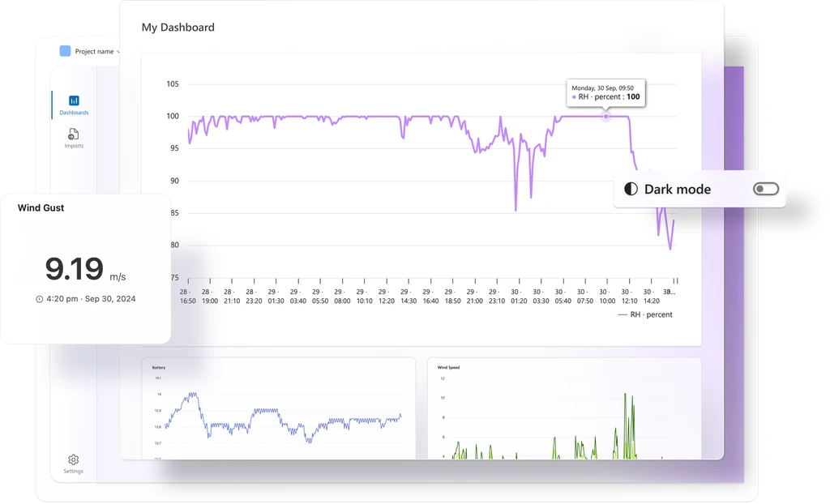Open the Battery chart thumbnail
The image size is (830, 504).
point(279,408)
